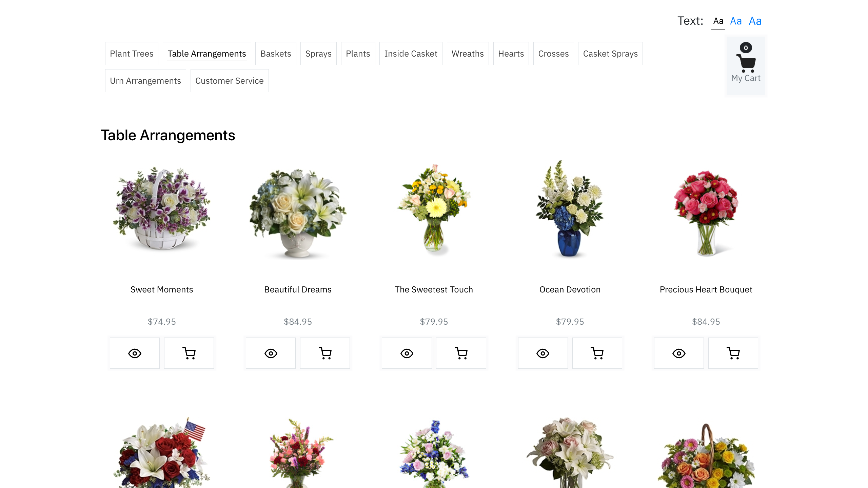
Task: View details with Sweet Moments eye icon
Action: 135,353
